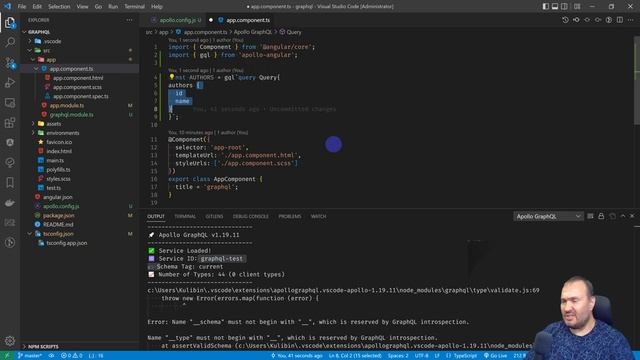Open the Terminal menu
Viewport: 640px width, 360px height.
134,7
